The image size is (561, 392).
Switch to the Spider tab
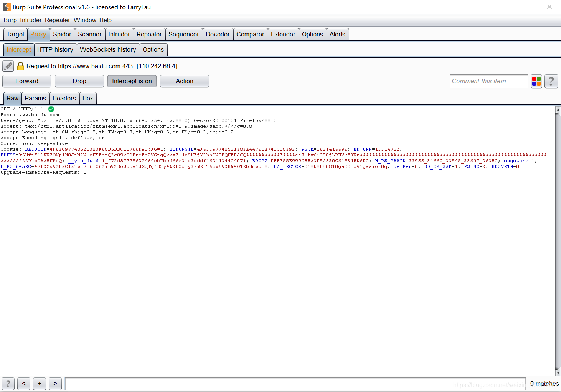[x=62, y=34]
